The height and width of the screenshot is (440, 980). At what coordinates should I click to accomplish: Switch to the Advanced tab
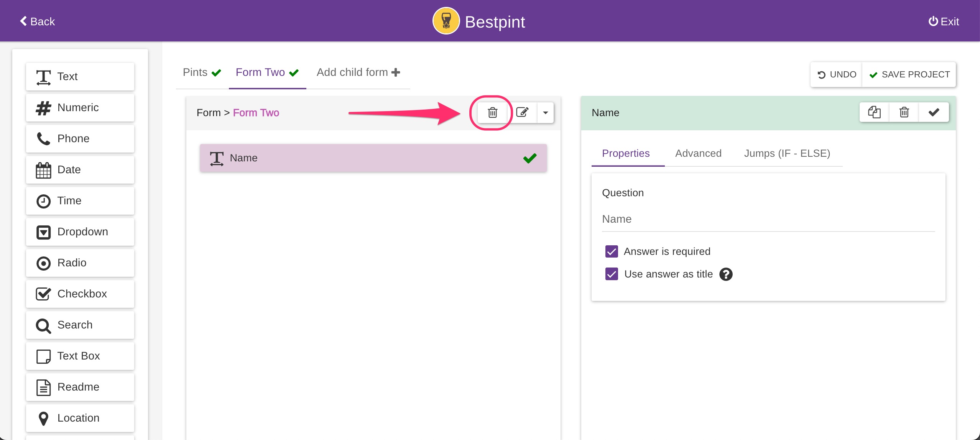point(698,153)
